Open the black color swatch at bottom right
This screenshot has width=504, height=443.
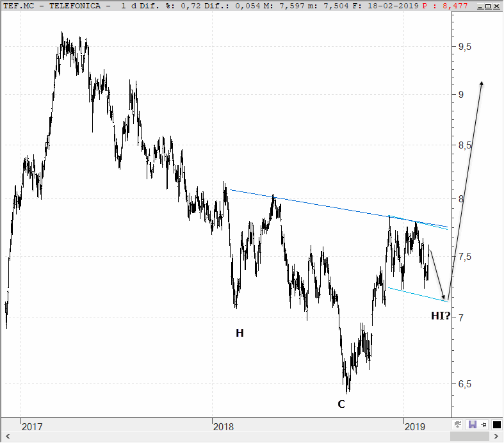tap(496, 424)
